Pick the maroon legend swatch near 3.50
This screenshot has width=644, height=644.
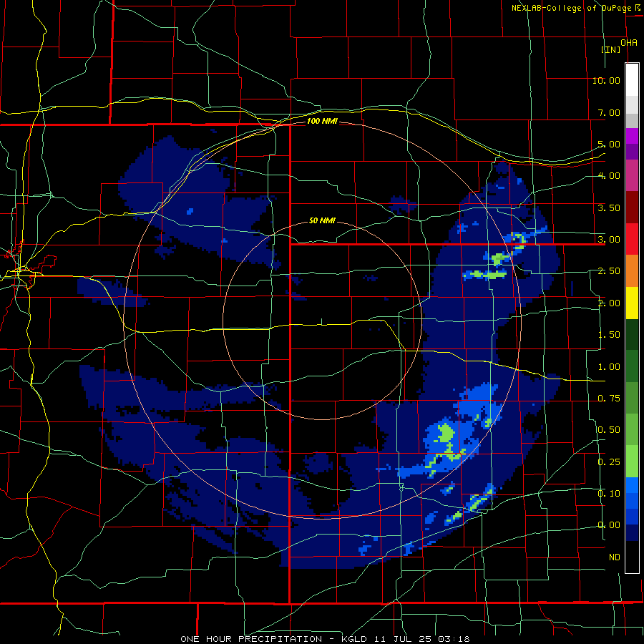click(632, 208)
